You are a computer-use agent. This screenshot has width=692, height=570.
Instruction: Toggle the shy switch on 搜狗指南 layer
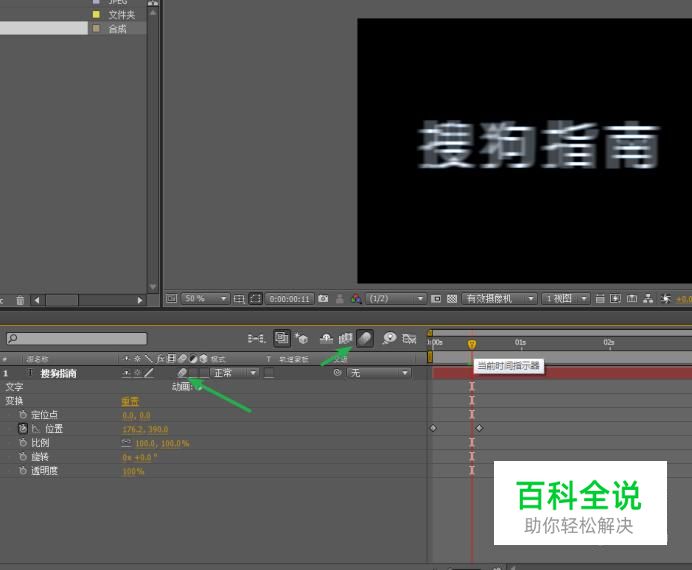click(x=126, y=373)
